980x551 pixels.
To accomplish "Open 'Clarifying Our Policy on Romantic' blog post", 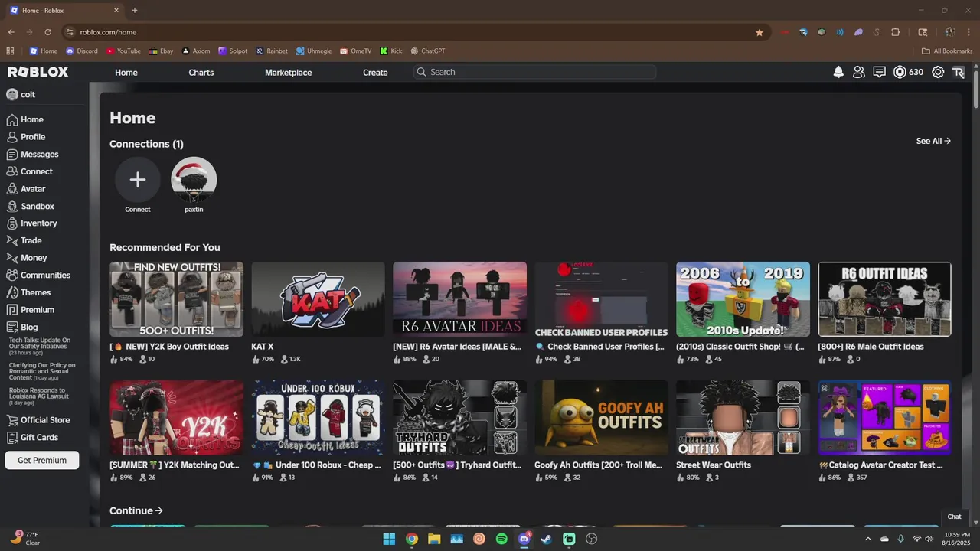I will pyautogui.click(x=42, y=371).
